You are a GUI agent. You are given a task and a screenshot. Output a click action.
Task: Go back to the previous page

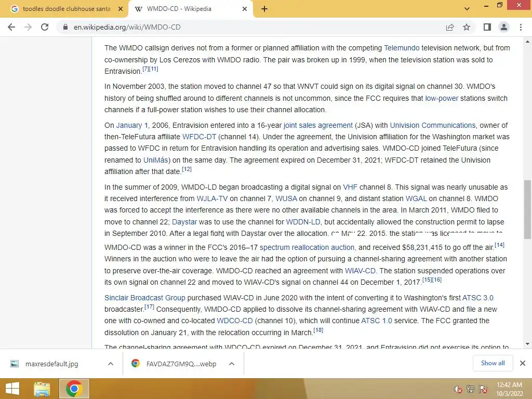click(11, 27)
